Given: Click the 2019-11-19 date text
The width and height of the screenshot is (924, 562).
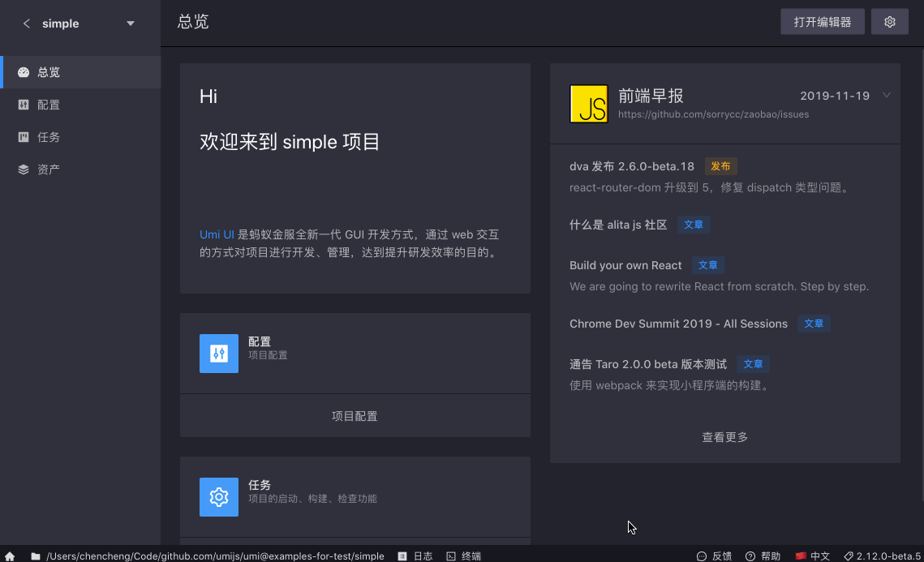Looking at the screenshot, I should tap(835, 96).
